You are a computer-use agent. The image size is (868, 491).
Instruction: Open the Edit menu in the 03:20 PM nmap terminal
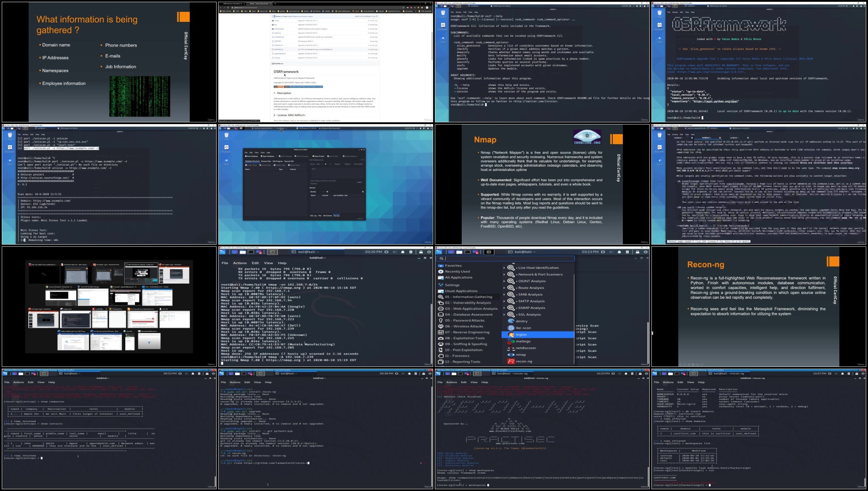coord(255,263)
